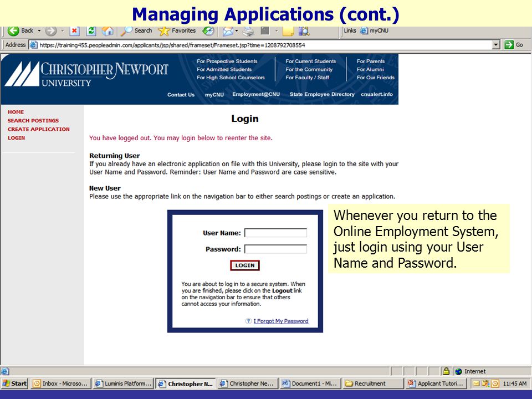Click the Go button
The height and width of the screenshot is (399, 532).
pos(514,45)
